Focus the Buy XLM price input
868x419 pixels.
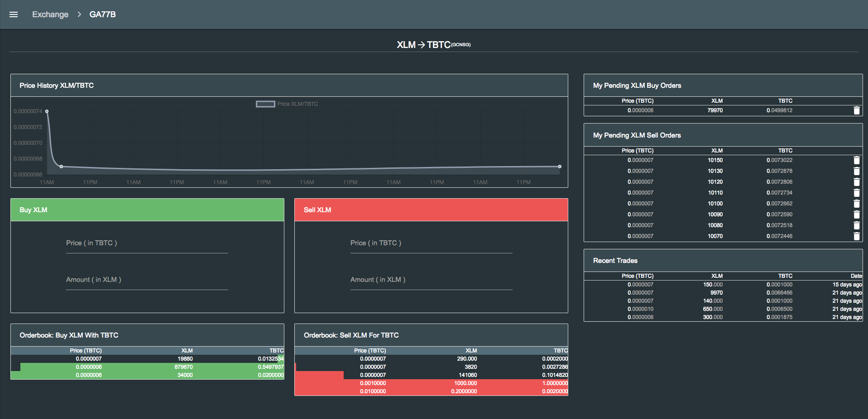pos(147,243)
